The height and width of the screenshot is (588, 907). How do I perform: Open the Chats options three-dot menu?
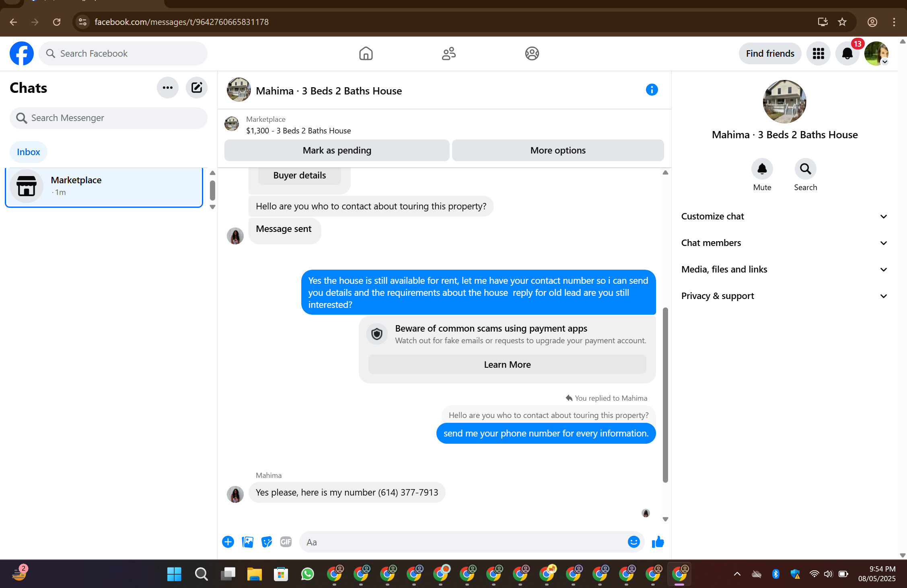click(168, 88)
